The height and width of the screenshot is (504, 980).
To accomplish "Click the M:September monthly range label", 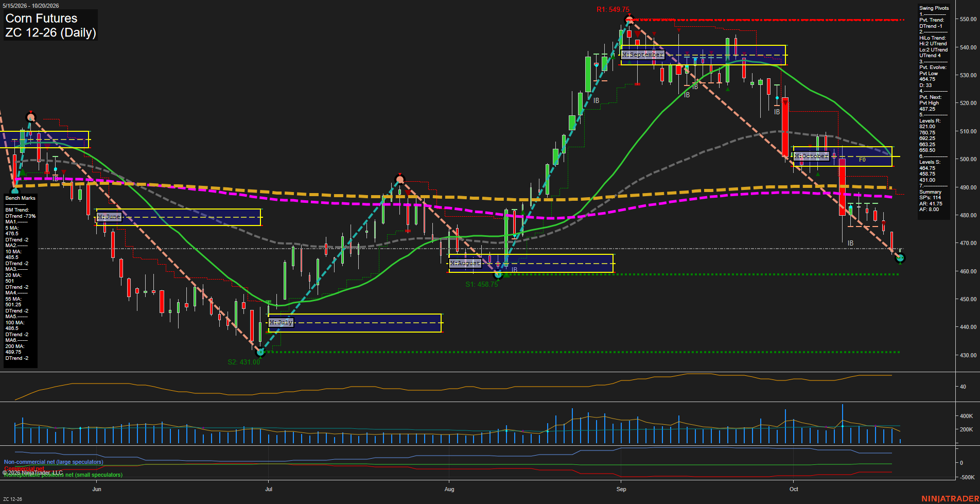I will click(x=643, y=54).
